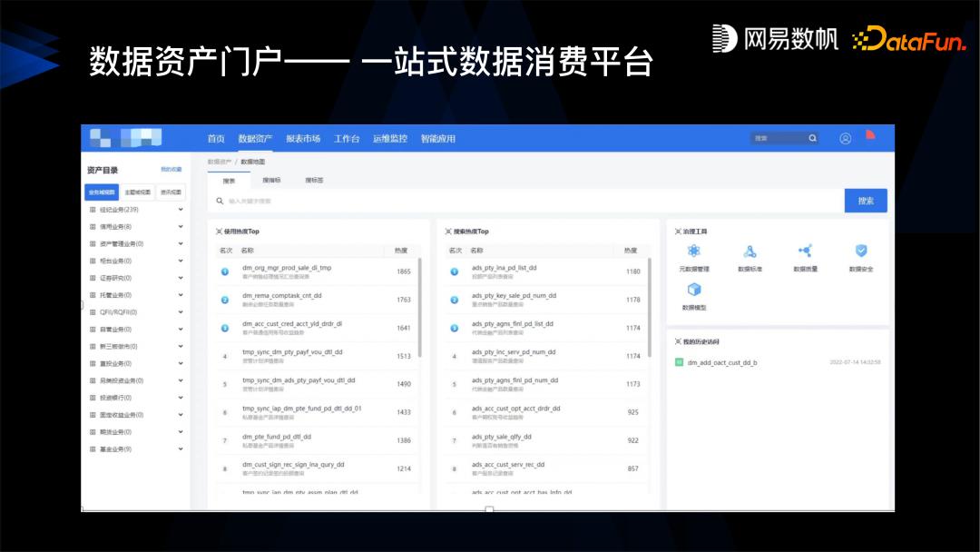Screen dimensions: 980x552
Task: Open the user account icon top right
Action: click(845, 138)
